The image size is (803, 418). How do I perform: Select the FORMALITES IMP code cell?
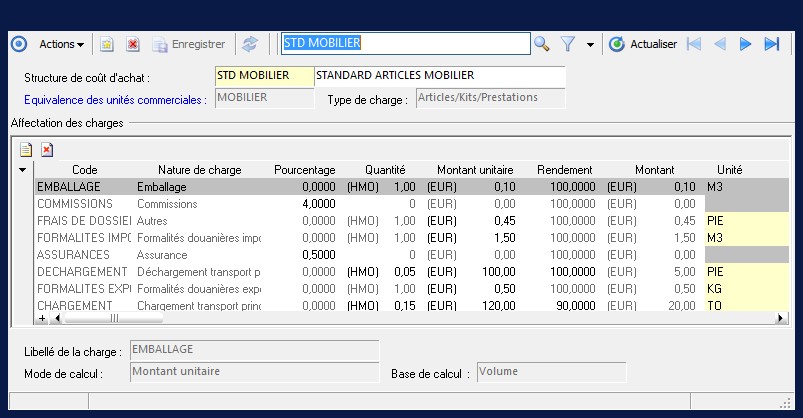tap(83, 238)
